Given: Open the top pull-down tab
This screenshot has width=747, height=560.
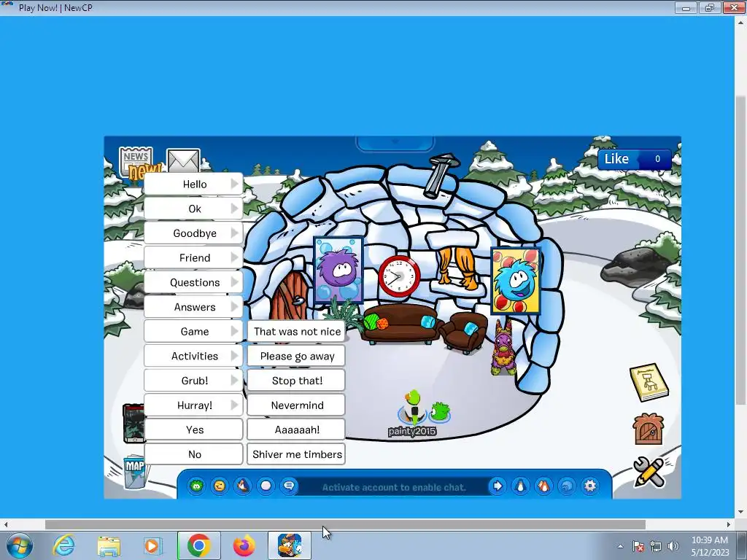Looking at the screenshot, I should tap(395, 143).
